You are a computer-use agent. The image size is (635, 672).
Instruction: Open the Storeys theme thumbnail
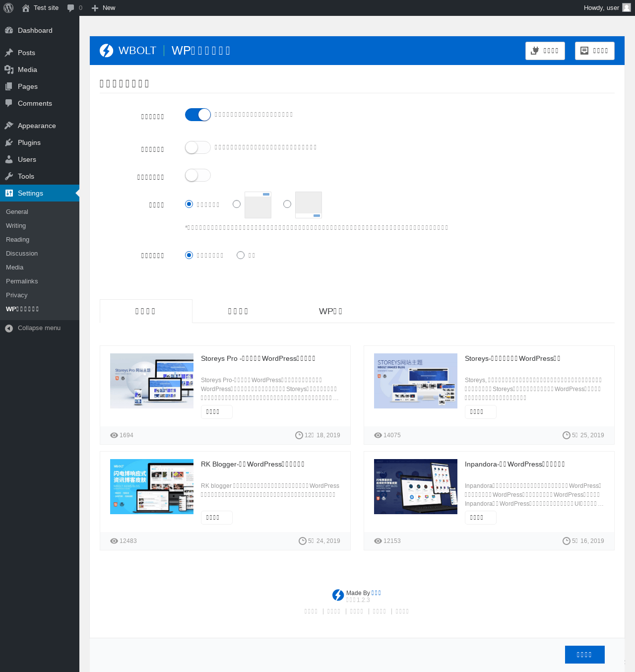click(416, 381)
